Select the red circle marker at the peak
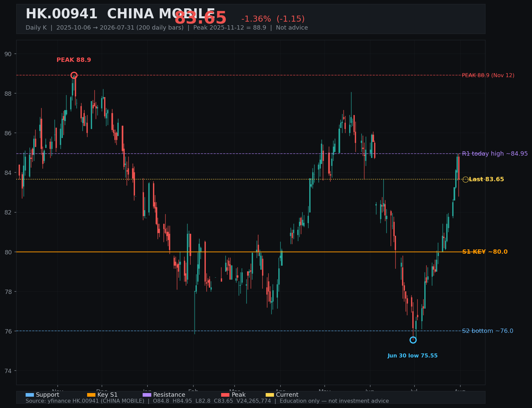The height and width of the screenshot is (408, 532). tap(74, 75)
